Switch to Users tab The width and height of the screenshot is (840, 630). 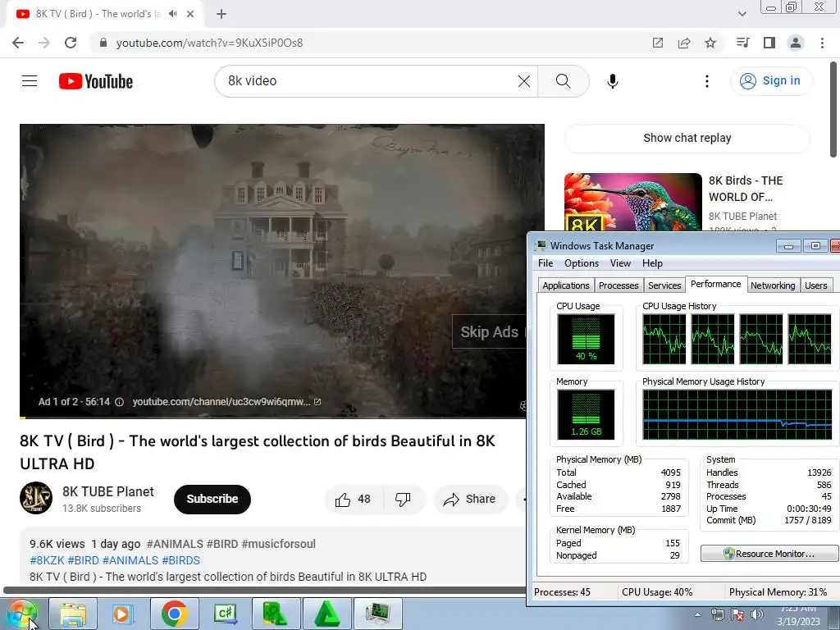point(816,285)
